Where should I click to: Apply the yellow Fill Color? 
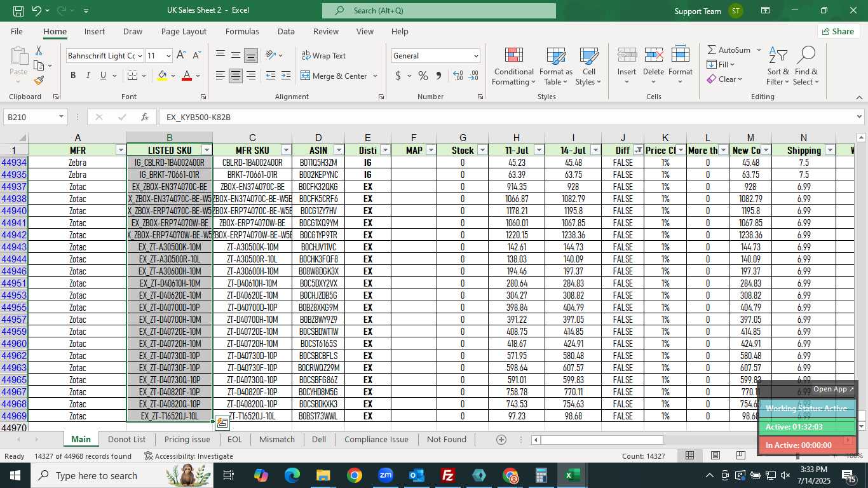162,76
